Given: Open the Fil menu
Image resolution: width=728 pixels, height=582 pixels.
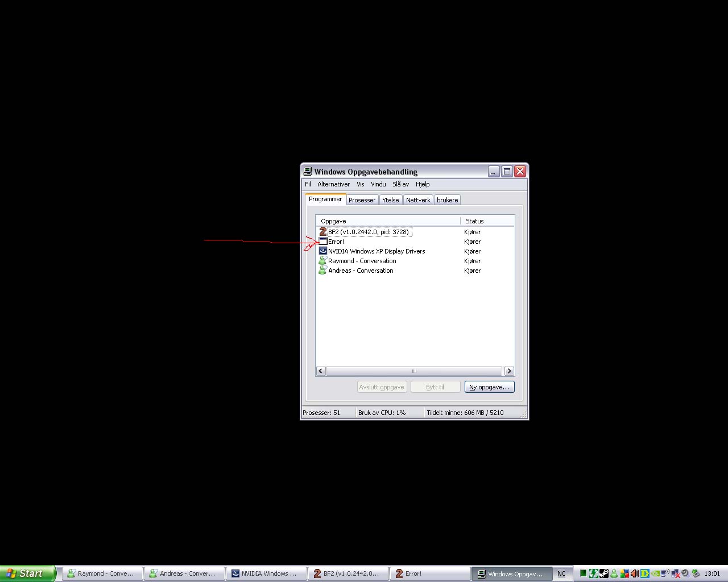Looking at the screenshot, I should click(308, 184).
